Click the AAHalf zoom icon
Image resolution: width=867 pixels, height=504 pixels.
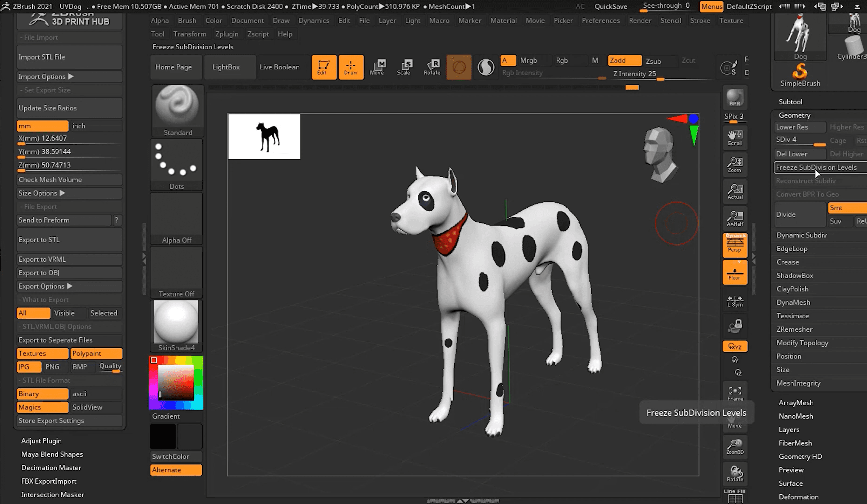[x=734, y=218]
